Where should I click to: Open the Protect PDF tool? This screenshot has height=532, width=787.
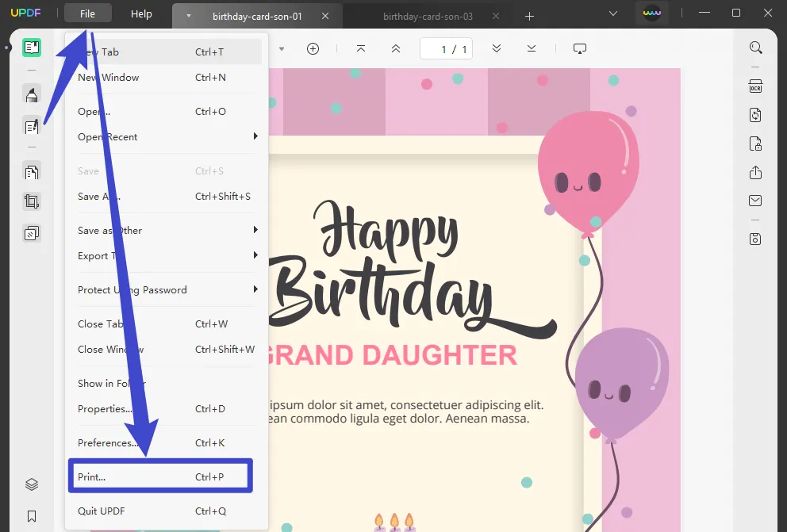[x=755, y=144]
